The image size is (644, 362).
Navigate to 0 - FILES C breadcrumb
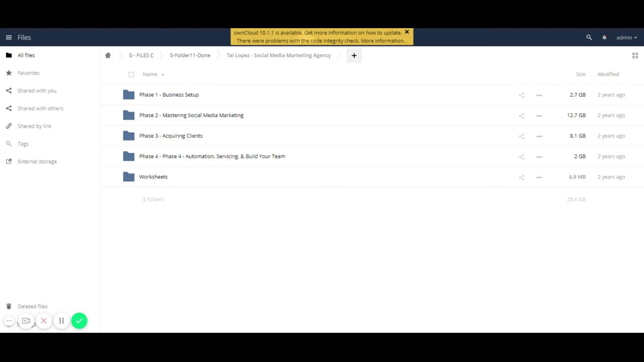pos(141,55)
